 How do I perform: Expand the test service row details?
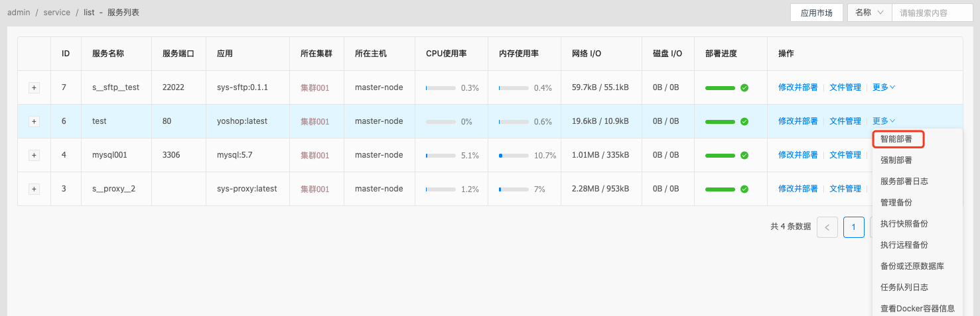point(34,121)
